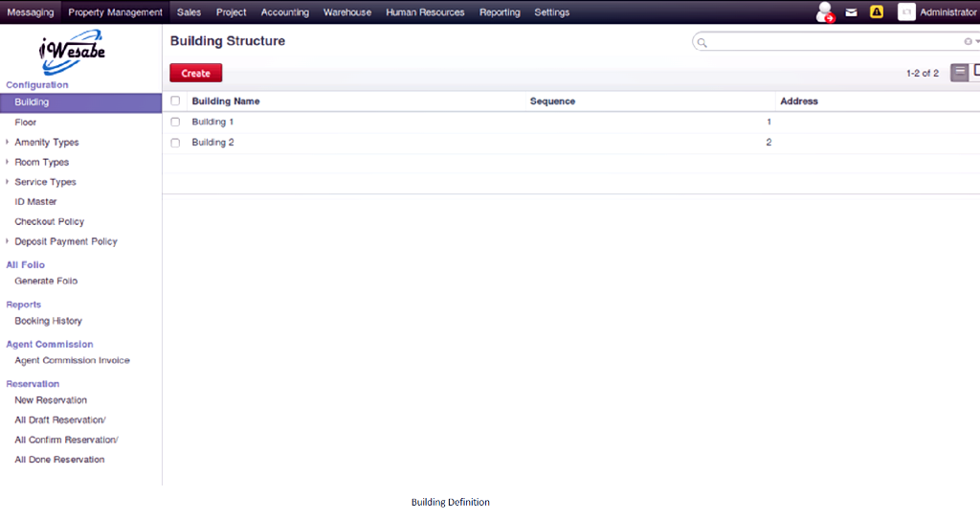Open the Accounting menu
This screenshot has height=520, width=980.
click(284, 12)
